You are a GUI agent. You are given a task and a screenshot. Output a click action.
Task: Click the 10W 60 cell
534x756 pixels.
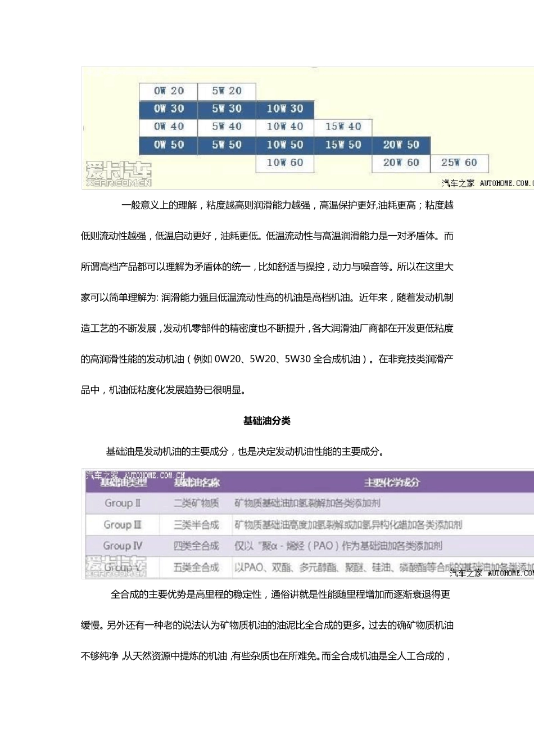(x=285, y=163)
